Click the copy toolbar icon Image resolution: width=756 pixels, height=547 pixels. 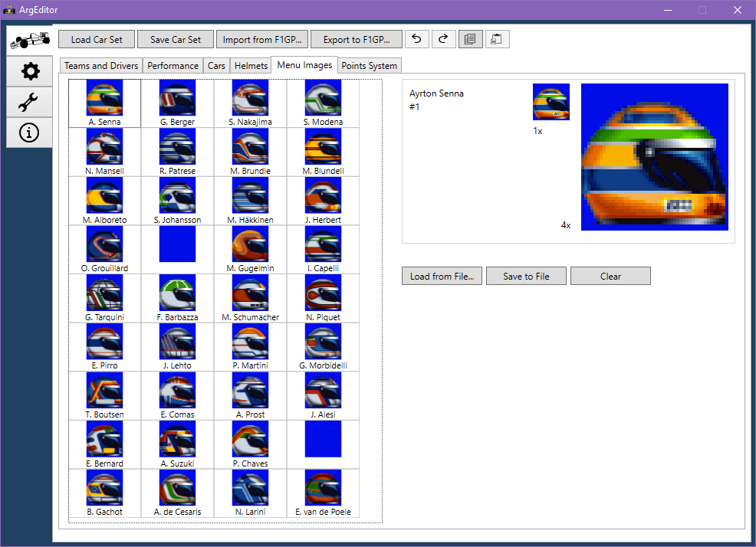click(471, 39)
